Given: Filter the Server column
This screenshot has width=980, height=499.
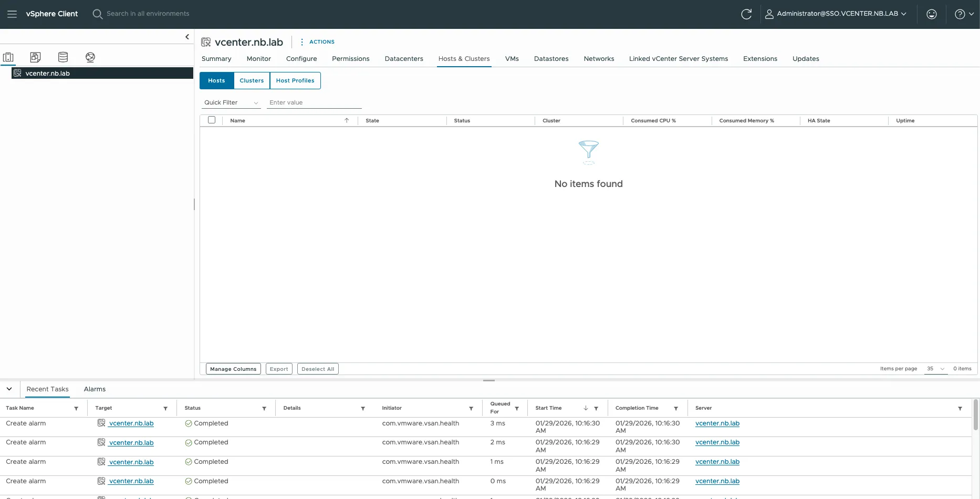Looking at the screenshot, I should point(960,409).
